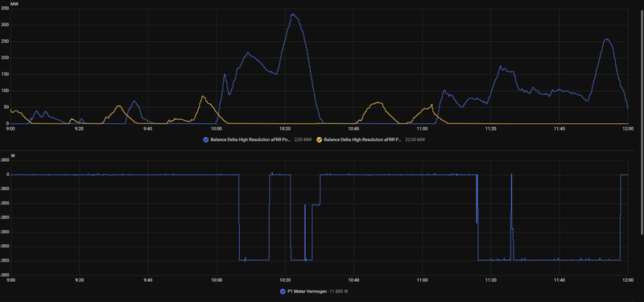Click the 'P1 Meter Vermogen' legend label
The width and height of the screenshot is (644, 302).
[x=307, y=292]
